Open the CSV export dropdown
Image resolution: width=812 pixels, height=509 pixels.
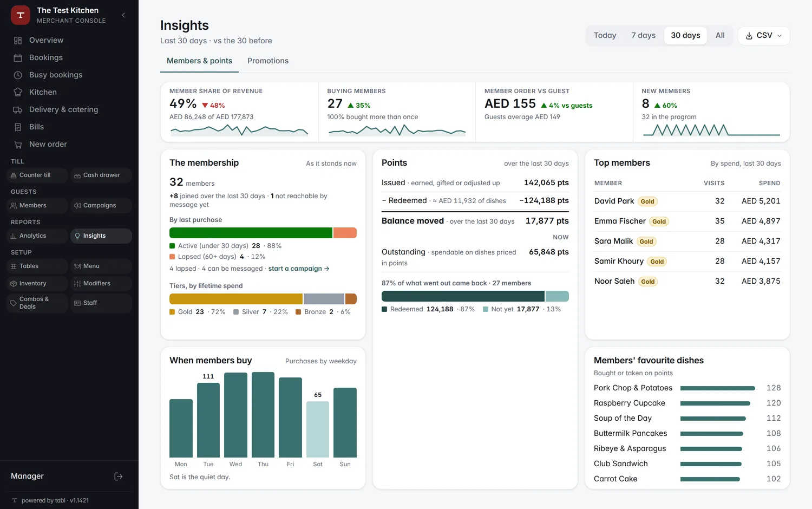click(764, 36)
